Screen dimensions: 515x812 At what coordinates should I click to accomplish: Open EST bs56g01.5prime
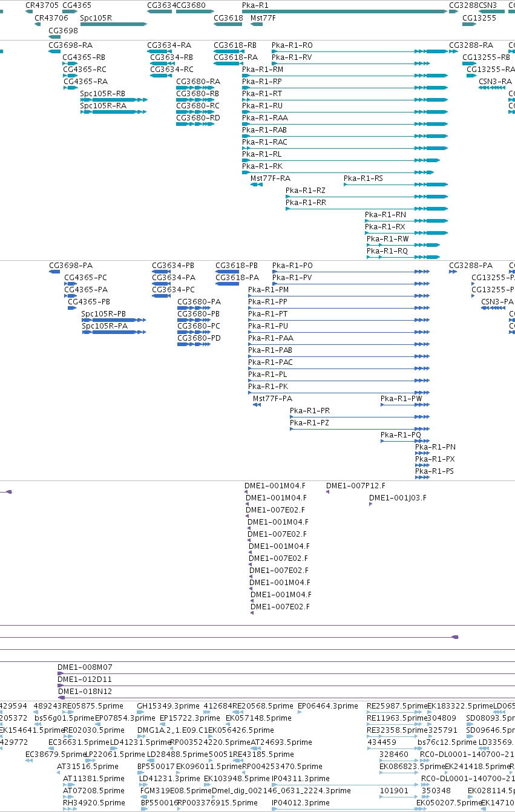(65, 718)
